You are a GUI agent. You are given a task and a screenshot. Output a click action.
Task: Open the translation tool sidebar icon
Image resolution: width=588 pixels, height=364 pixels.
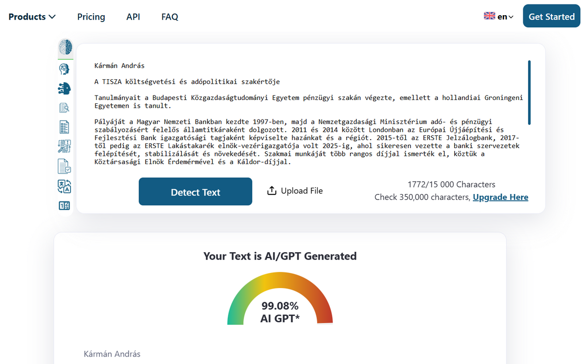(x=64, y=186)
